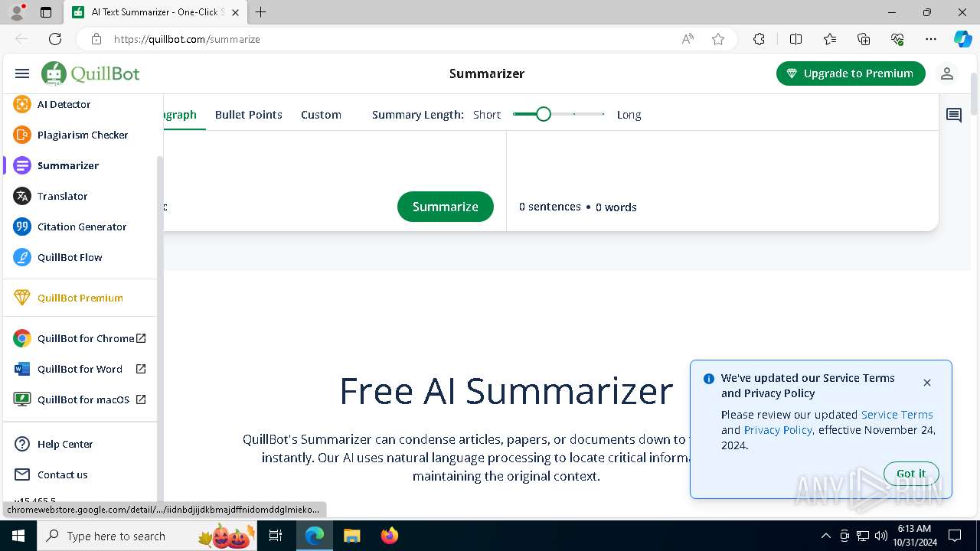Reload the page with the refresh button

(55, 39)
